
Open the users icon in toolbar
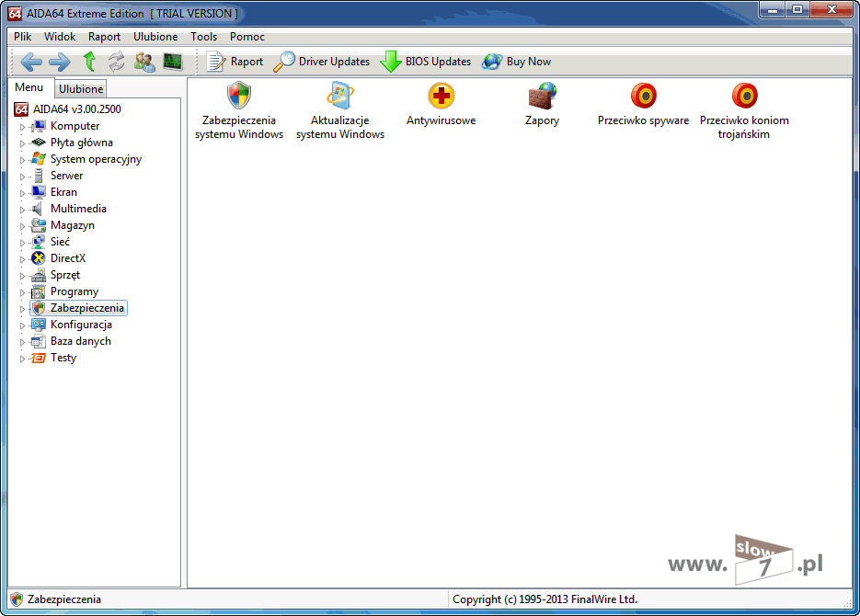point(144,62)
